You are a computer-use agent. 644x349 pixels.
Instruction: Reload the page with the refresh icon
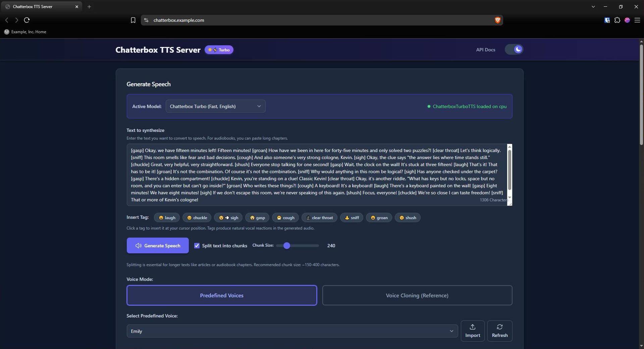click(27, 20)
